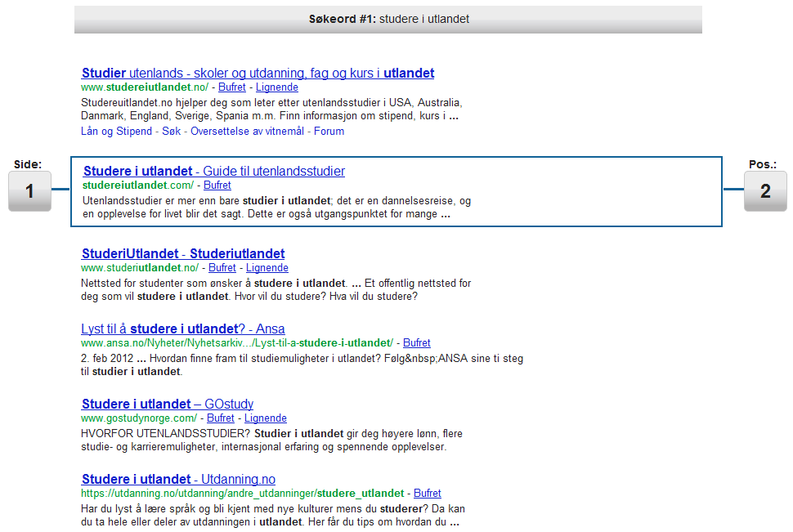Open the 'Lån og Stipend' sitelink

click(117, 132)
